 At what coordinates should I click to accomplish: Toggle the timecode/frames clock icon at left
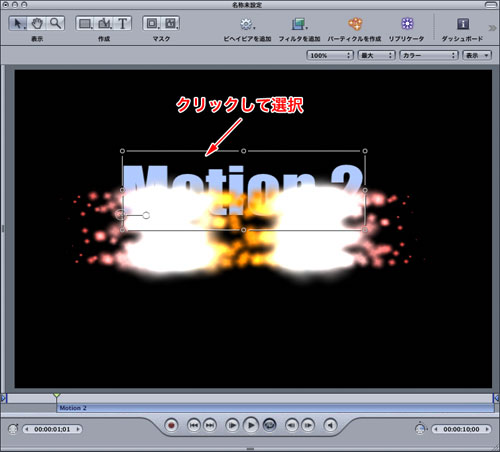(x=13, y=429)
